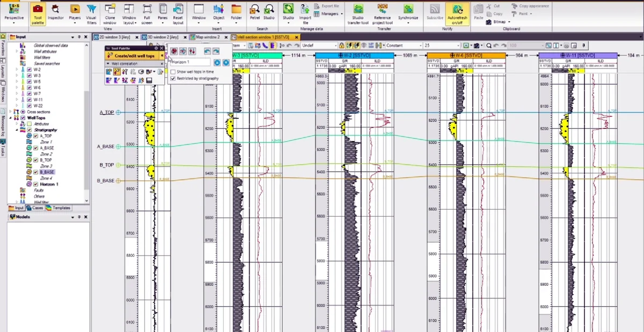Switch to the Map window 2 tab
The height and width of the screenshot is (332, 644).
pyautogui.click(x=209, y=37)
